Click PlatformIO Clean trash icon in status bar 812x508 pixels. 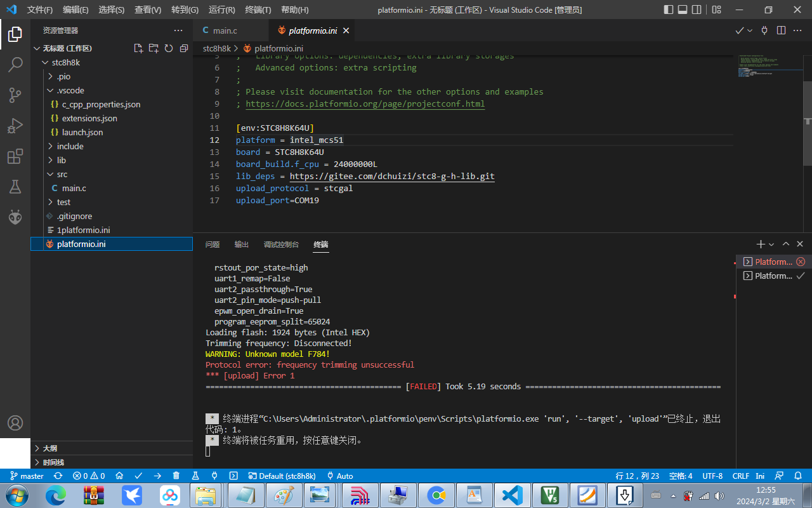point(176,476)
